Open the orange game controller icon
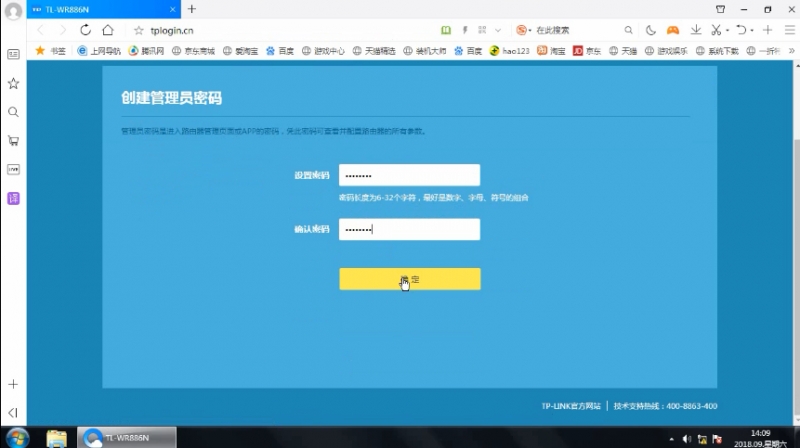Image resolution: width=800 pixels, height=448 pixels. (x=673, y=30)
